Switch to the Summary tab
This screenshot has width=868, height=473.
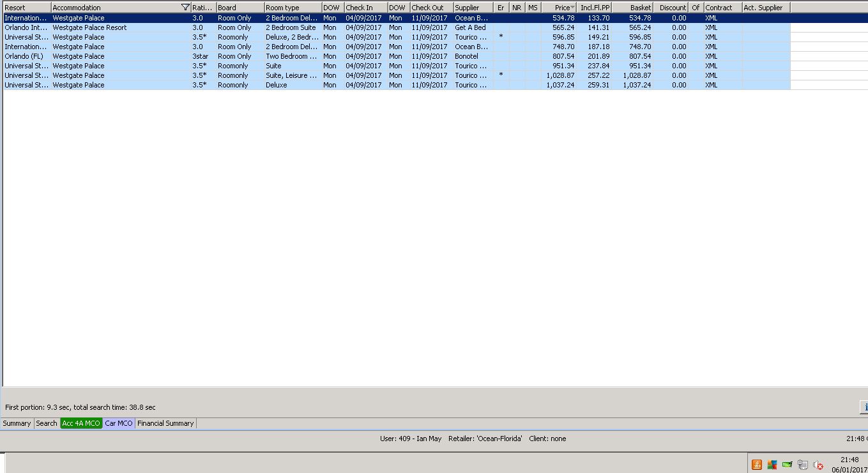point(17,423)
